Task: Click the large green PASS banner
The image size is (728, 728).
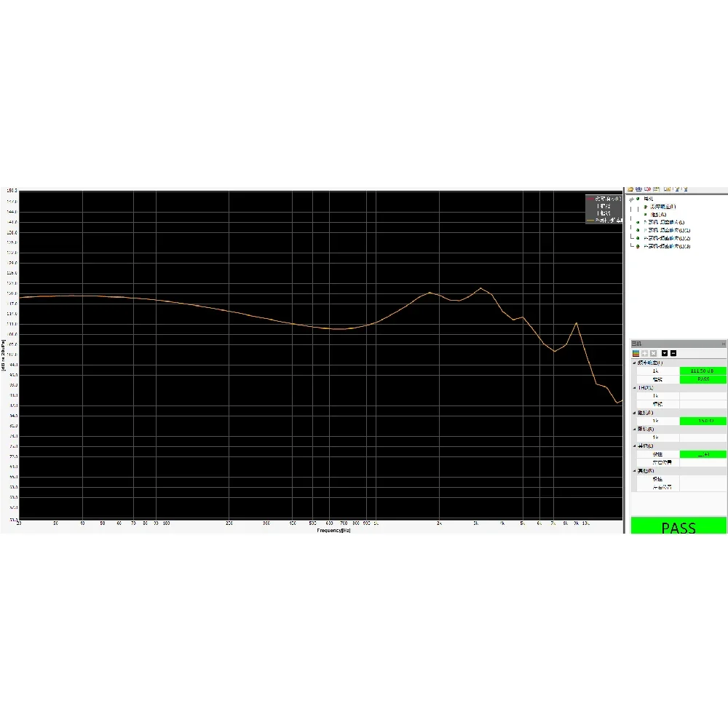Action: (x=678, y=526)
